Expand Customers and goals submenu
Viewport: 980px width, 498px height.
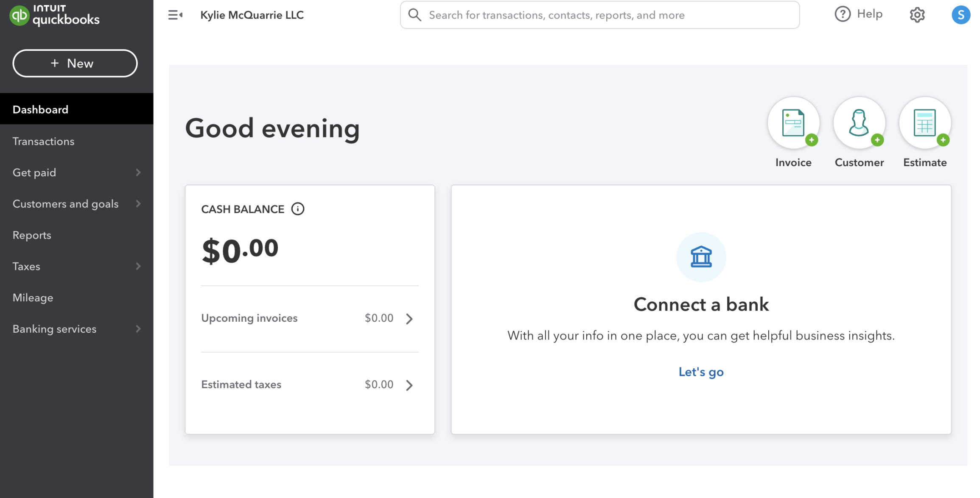[x=138, y=204]
